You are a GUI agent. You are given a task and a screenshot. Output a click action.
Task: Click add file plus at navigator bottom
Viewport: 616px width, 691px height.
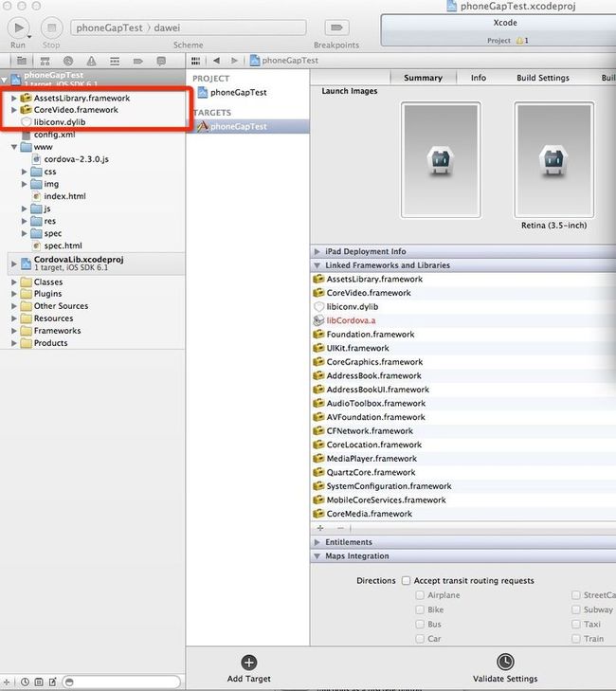pyautogui.click(x=7, y=682)
